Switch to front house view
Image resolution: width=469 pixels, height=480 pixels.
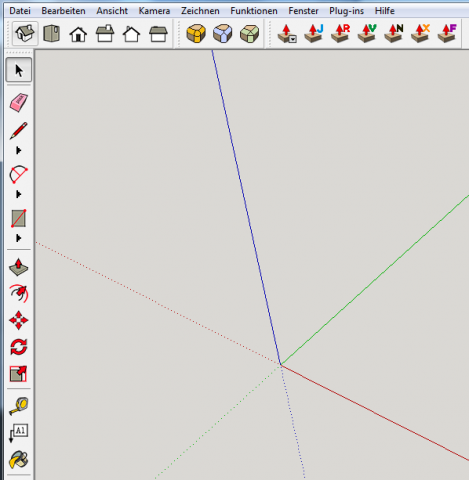78,34
